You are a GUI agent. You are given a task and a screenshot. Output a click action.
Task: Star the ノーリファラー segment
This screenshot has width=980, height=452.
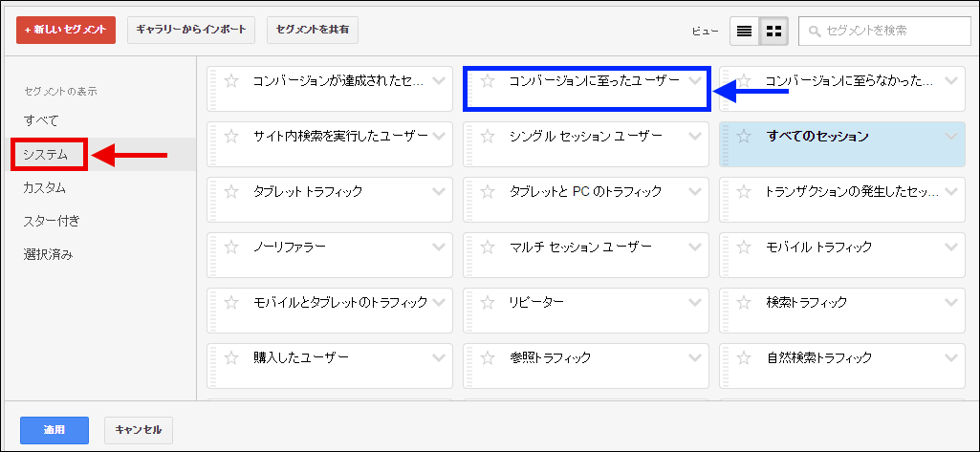(x=231, y=248)
